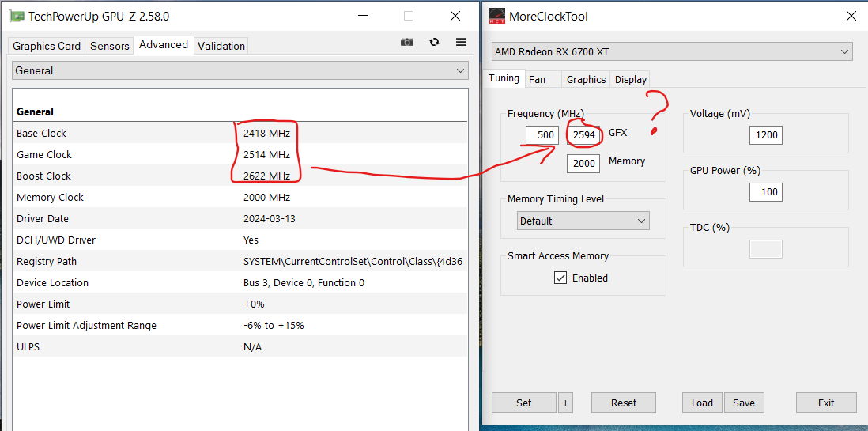Select the Memory Clock row in GPU-Z

pyautogui.click(x=240, y=197)
